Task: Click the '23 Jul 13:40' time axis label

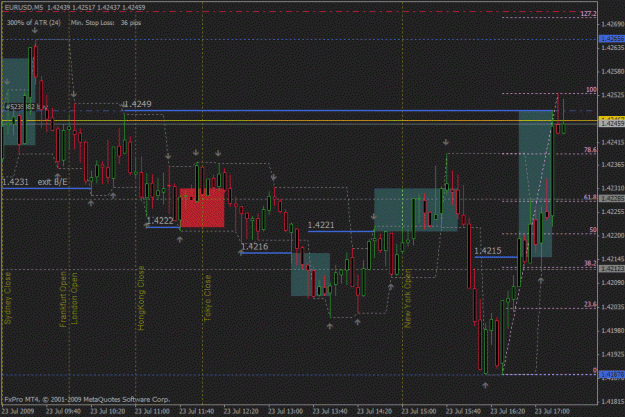Action: point(330,411)
